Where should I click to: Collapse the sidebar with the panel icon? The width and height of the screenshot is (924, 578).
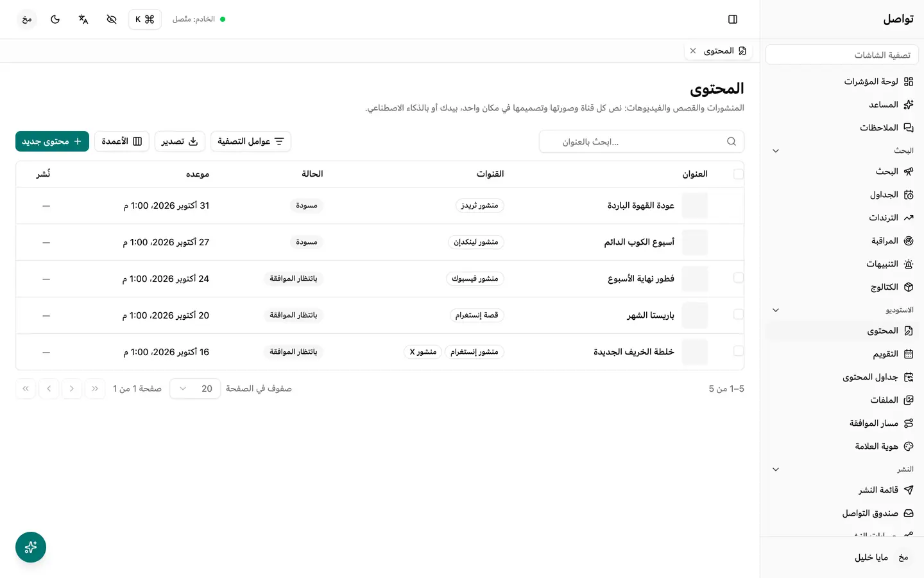tap(733, 19)
